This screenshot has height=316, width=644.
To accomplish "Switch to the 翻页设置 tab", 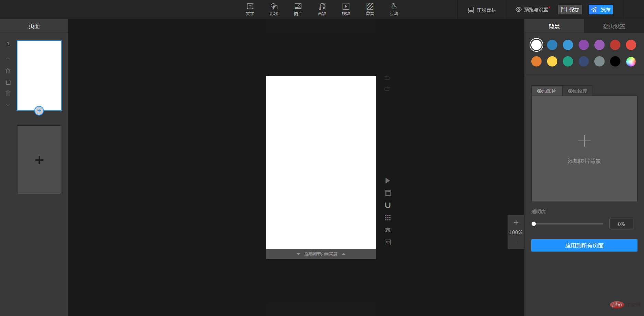I will point(614,26).
